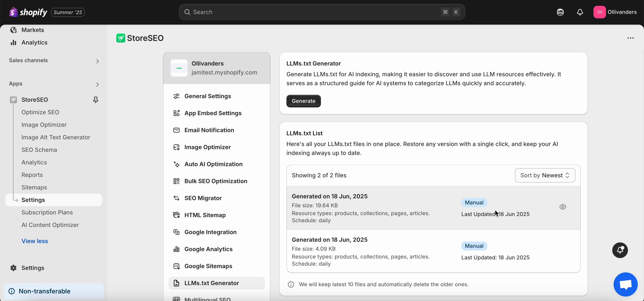
Task: Open Image Optimizer in left sidebar
Action: pyautogui.click(x=44, y=125)
